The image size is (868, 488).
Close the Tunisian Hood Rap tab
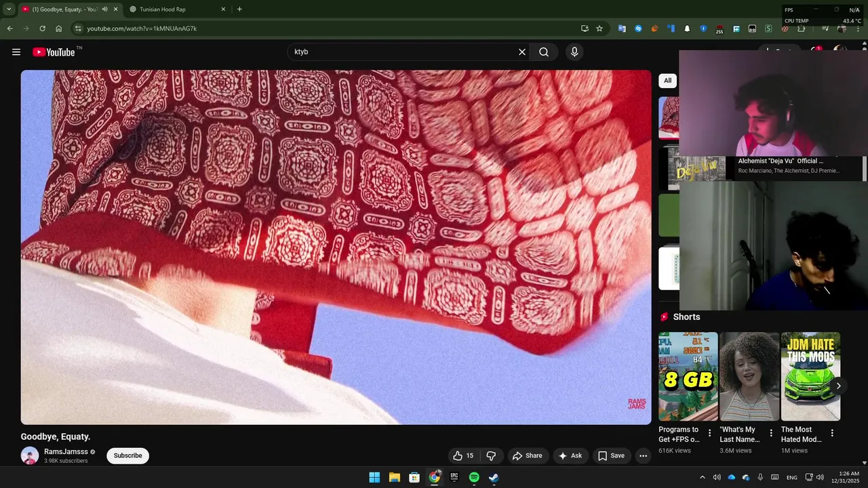223,9
